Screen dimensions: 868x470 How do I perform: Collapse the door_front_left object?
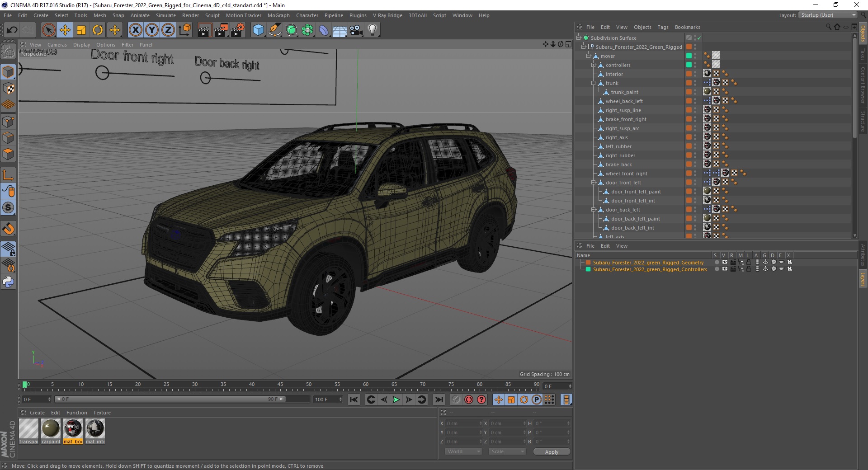[x=594, y=183]
